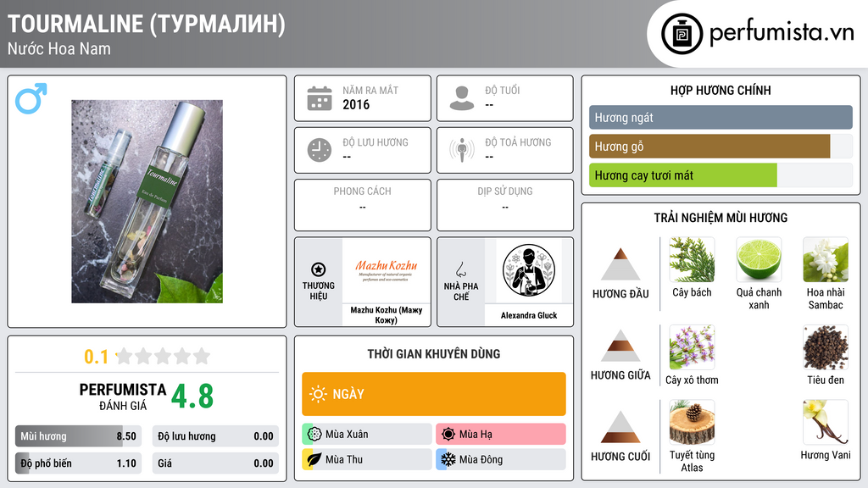
Task: Click the TOURMALINE (ТУРМАЛИН) title
Action: coord(146,24)
